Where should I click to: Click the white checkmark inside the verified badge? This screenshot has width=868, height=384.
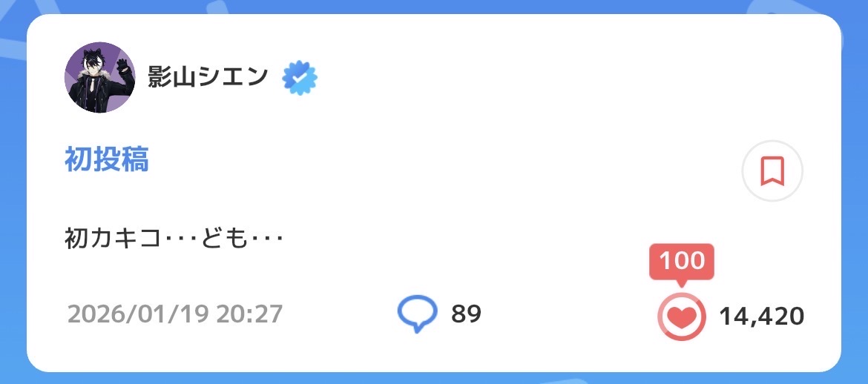(x=300, y=78)
